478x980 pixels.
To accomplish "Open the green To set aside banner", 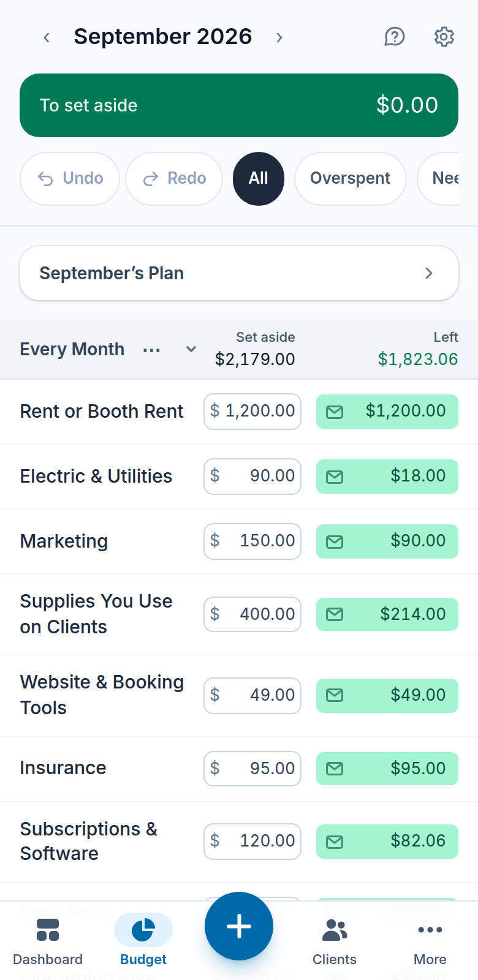I will pyautogui.click(x=239, y=105).
